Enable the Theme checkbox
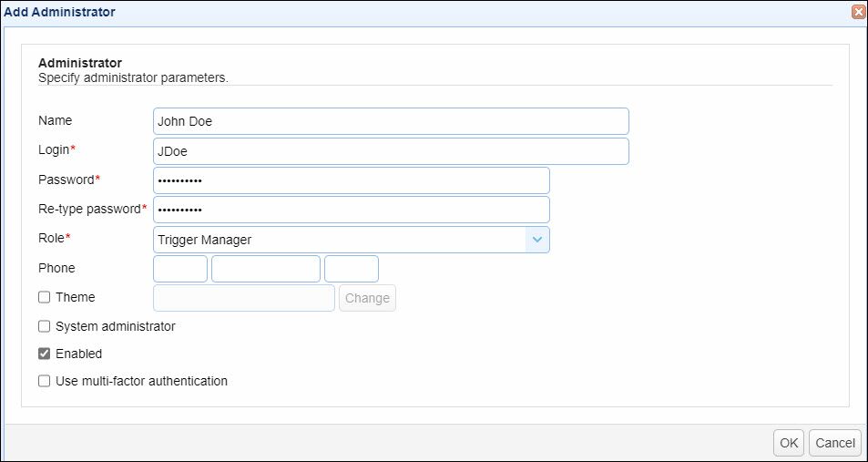868x462 pixels. tap(44, 297)
